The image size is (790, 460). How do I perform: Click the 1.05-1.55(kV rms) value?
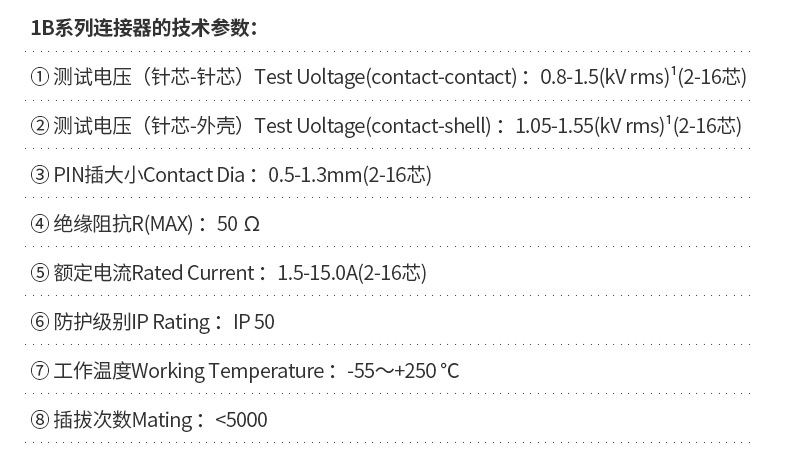pyautogui.click(x=590, y=126)
